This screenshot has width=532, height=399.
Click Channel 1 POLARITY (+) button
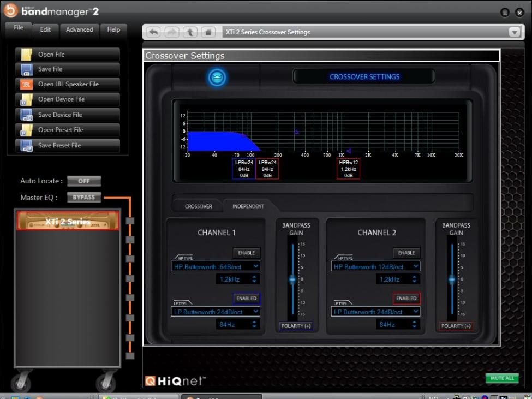tap(295, 326)
